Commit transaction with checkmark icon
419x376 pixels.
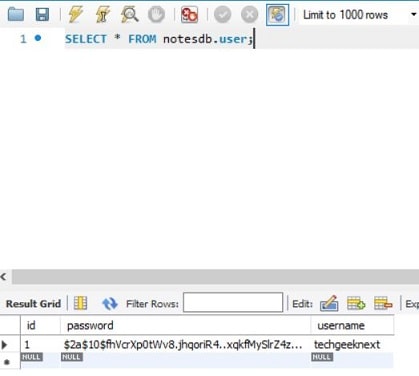[x=222, y=15]
